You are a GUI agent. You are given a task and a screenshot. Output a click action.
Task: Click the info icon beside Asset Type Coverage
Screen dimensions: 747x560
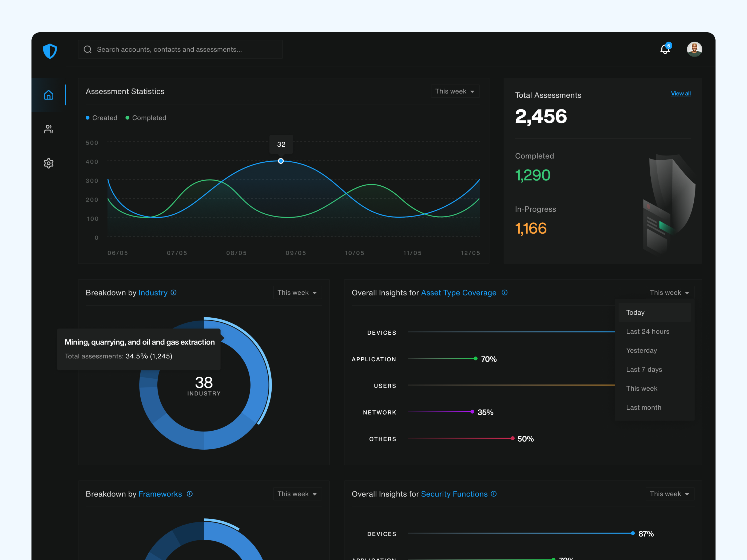pos(504,293)
